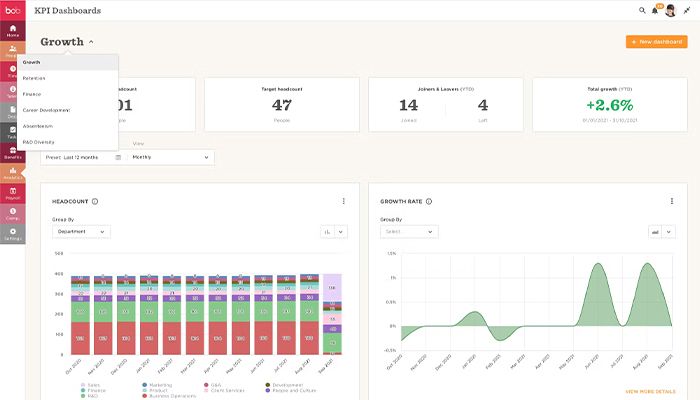Click the Headcount info icon

click(95, 201)
